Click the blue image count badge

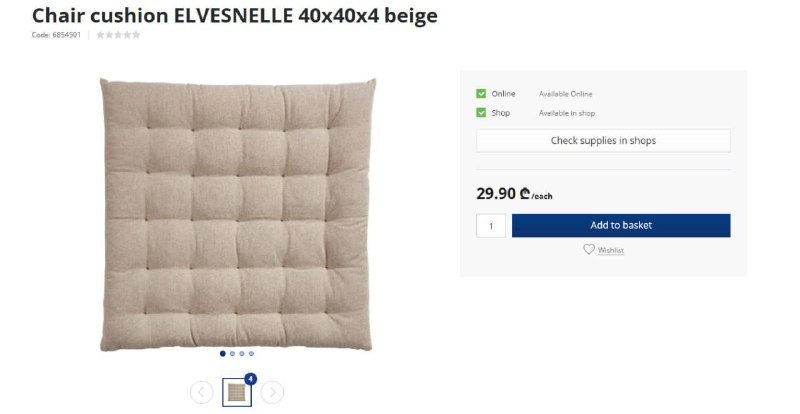tap(251, 379)
